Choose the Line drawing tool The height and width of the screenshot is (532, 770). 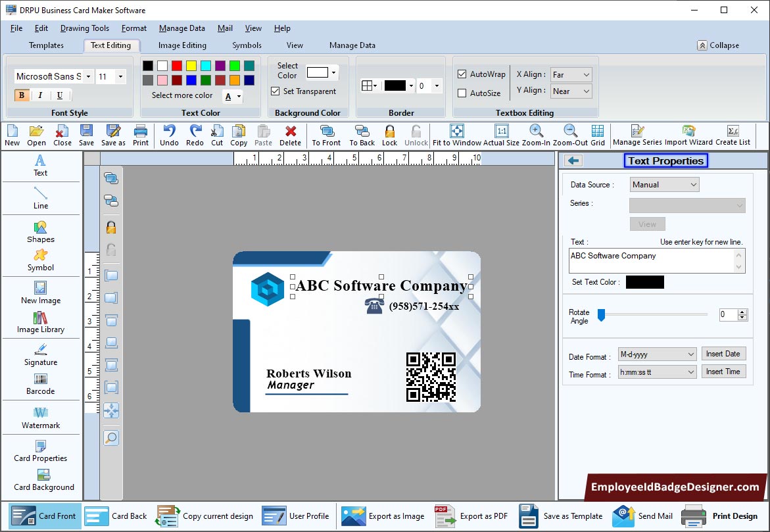[40, 198]
